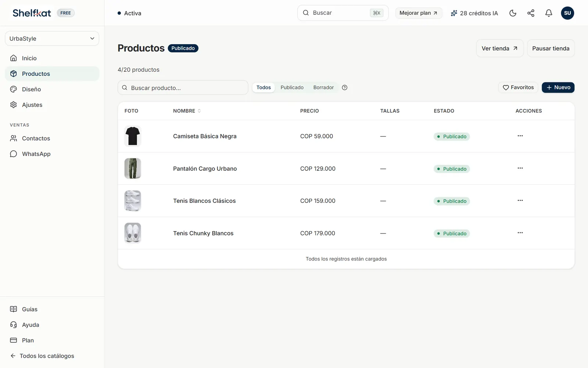Image resolution: width=588 pixels, height=368 pixels.
Task: Go to Inicio in sidebar
Action: (52, 58)
